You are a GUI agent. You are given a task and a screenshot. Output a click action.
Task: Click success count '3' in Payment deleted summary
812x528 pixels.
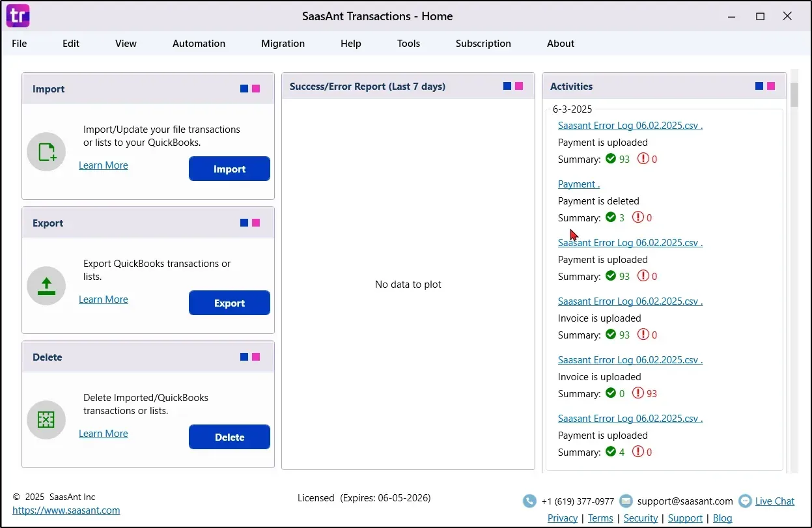click(x=622, y=218)
